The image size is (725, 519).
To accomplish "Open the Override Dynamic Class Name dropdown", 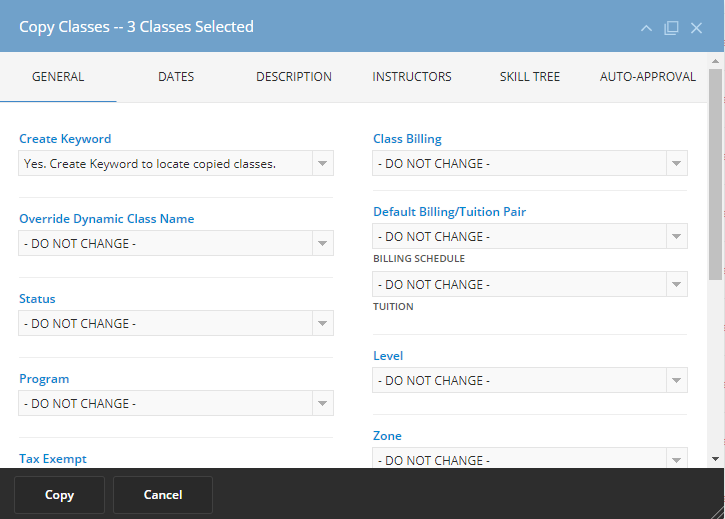I will coord(176,243).
